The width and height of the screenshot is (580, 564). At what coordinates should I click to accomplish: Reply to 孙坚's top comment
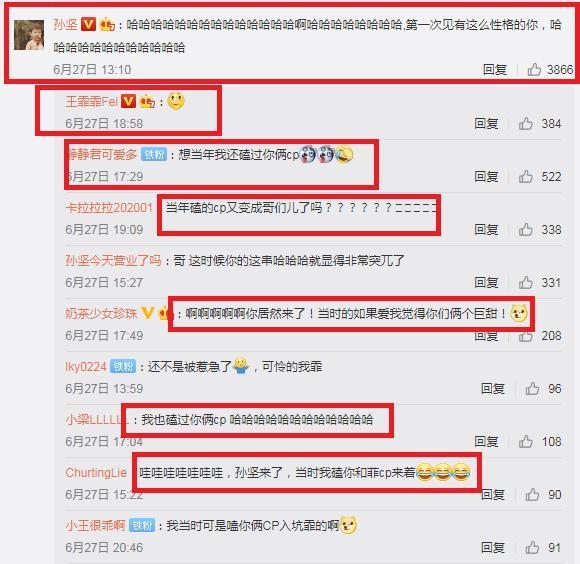495,70
